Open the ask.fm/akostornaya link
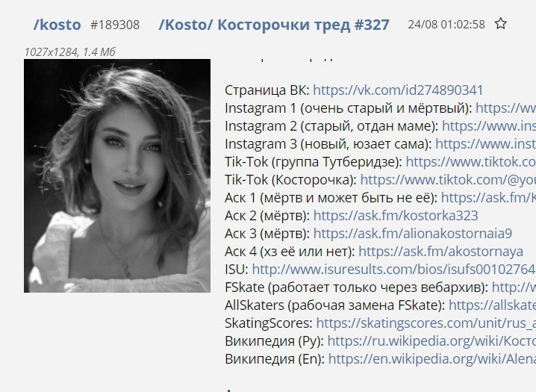536x392 pixels. [440, 251]
